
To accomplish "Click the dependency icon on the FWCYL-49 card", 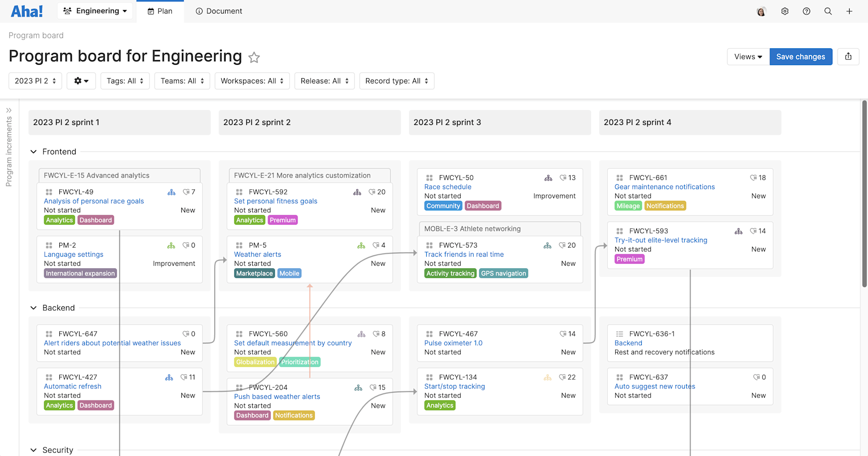I will (x=171, y=192).
